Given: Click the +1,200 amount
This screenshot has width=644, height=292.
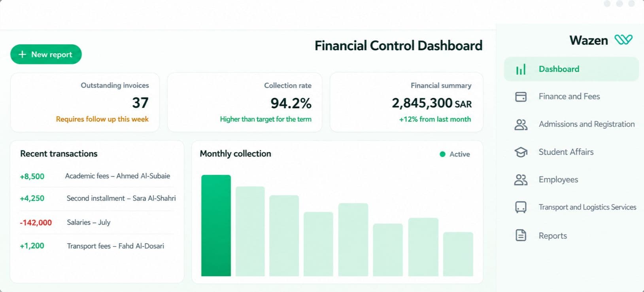Looking at the screenshot, I should coord(32,246).
